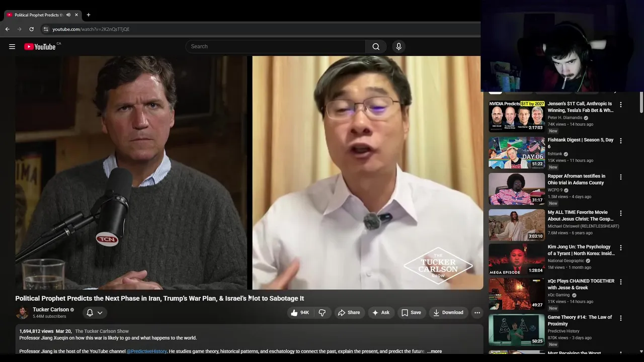644x362 pixels.
Task: Dislike the video
Action: [322, 313]
